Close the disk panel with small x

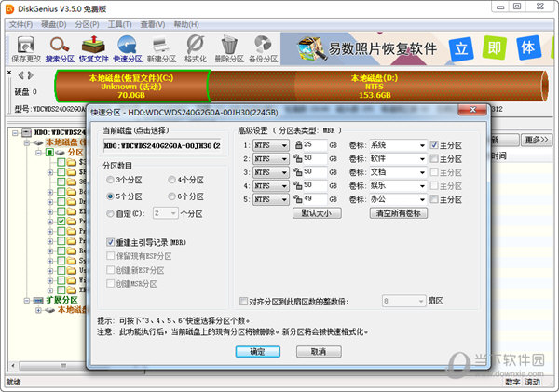pyautogui.click(x=9, y=73)
